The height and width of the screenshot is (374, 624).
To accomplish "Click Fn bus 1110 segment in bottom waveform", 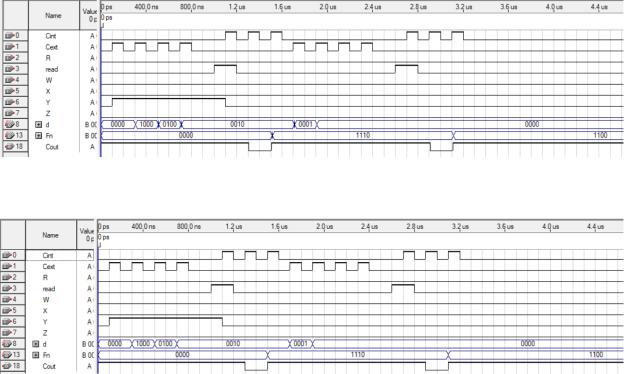I will (358, 355).
